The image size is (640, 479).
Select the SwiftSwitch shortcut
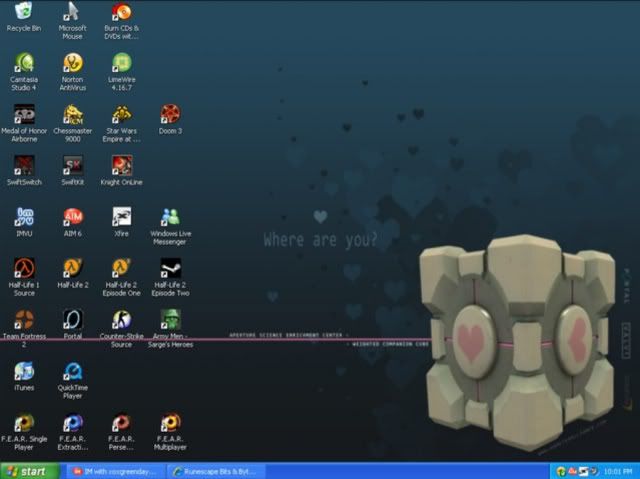point(24,165)
